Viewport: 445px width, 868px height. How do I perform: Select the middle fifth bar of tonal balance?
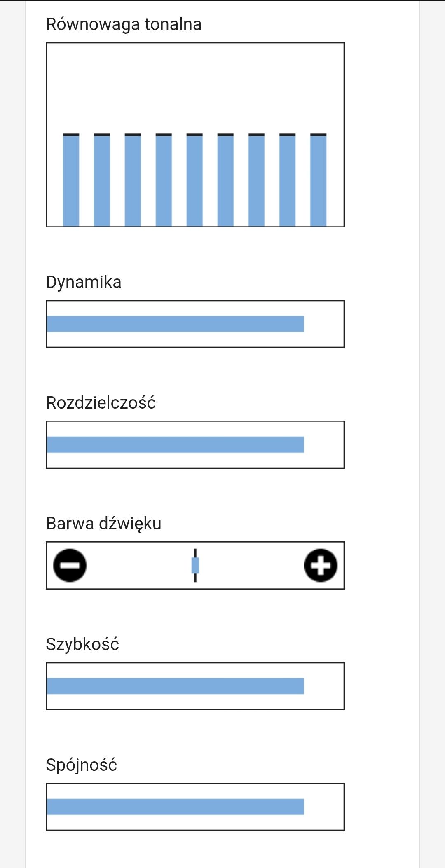pyautogui.click(x=194, y=180)
